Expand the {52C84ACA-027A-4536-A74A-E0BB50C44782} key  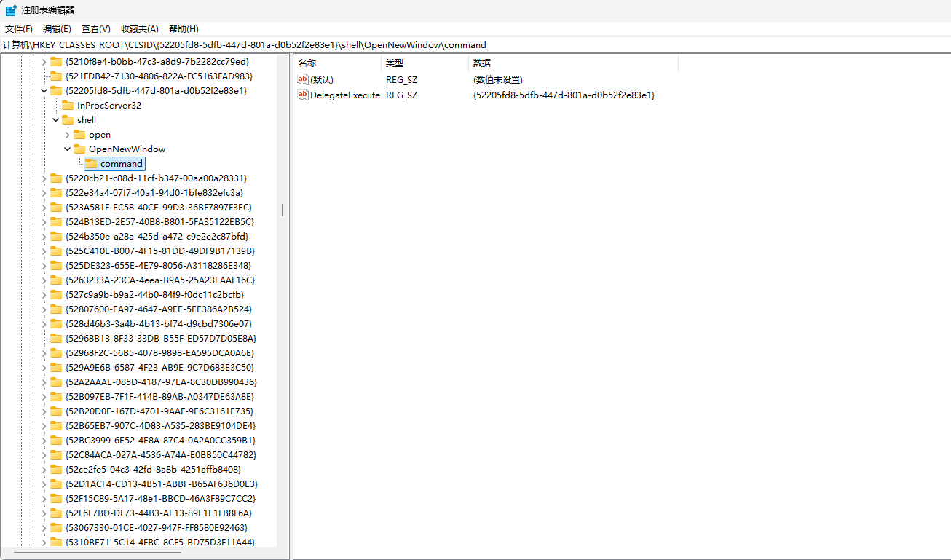[x=44, y=455]
